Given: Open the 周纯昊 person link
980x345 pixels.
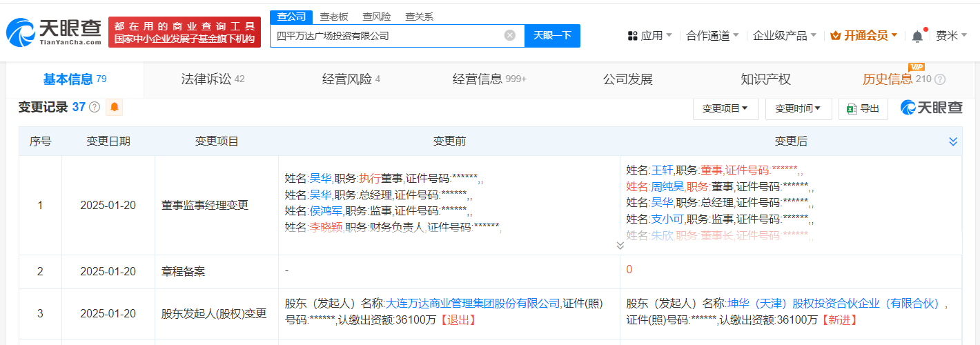Looking at the screenshot, I should (667, 186).
